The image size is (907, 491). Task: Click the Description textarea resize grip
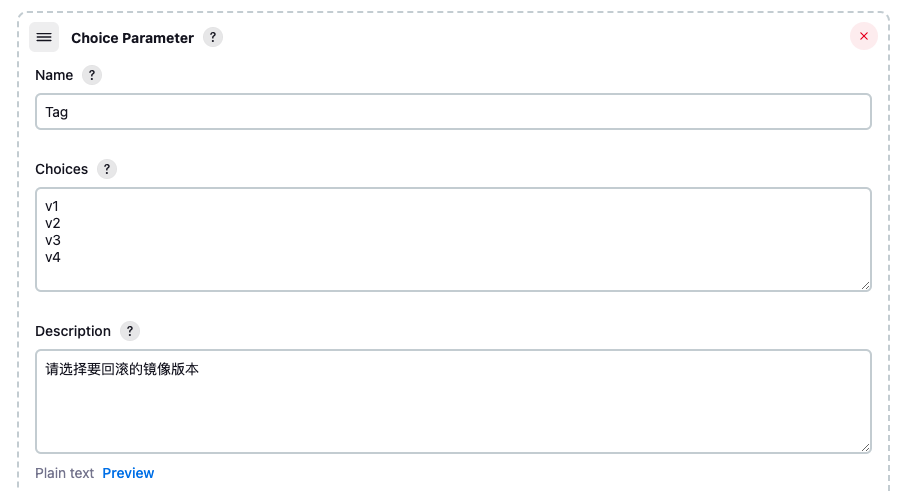(865, 447)
